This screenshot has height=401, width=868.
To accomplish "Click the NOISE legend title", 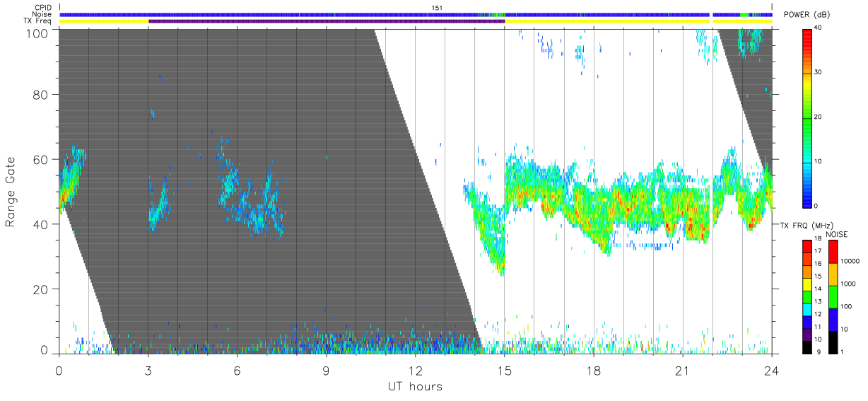I will point(837,234).
